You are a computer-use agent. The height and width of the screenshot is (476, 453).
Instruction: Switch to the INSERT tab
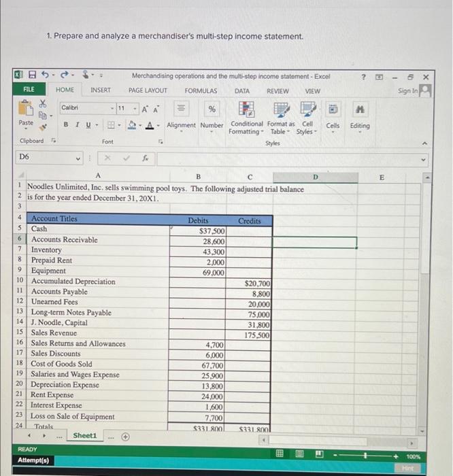[101, 90]
